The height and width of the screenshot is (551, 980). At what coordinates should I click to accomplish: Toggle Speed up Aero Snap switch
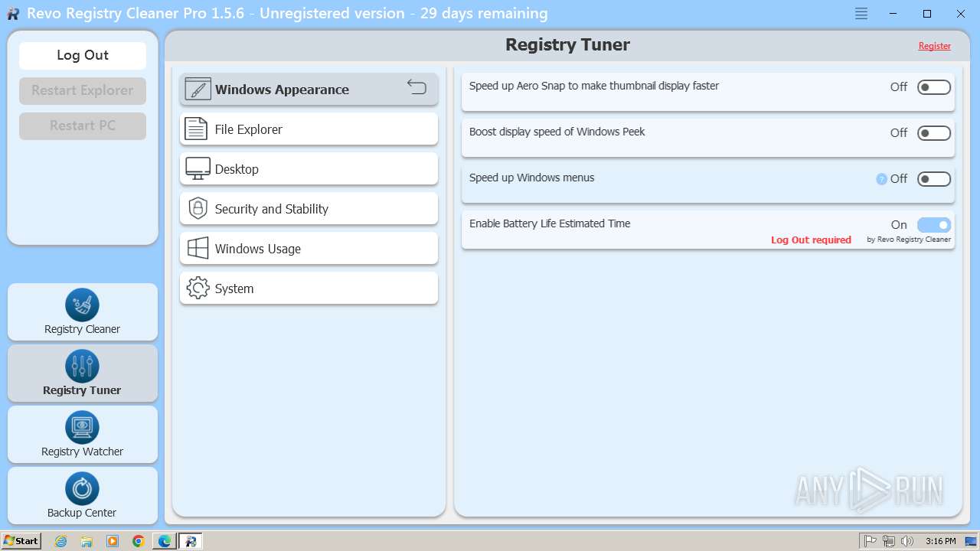(x=934, y=87)
